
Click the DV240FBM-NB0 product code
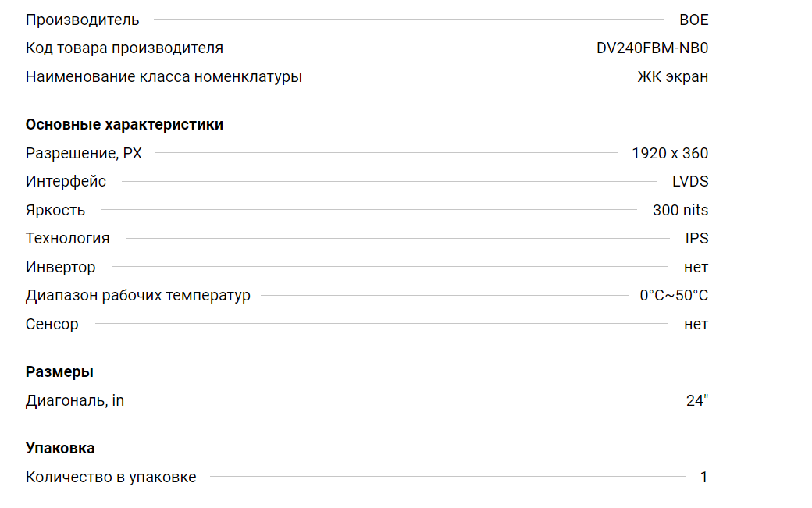click(x=652, y=48)
